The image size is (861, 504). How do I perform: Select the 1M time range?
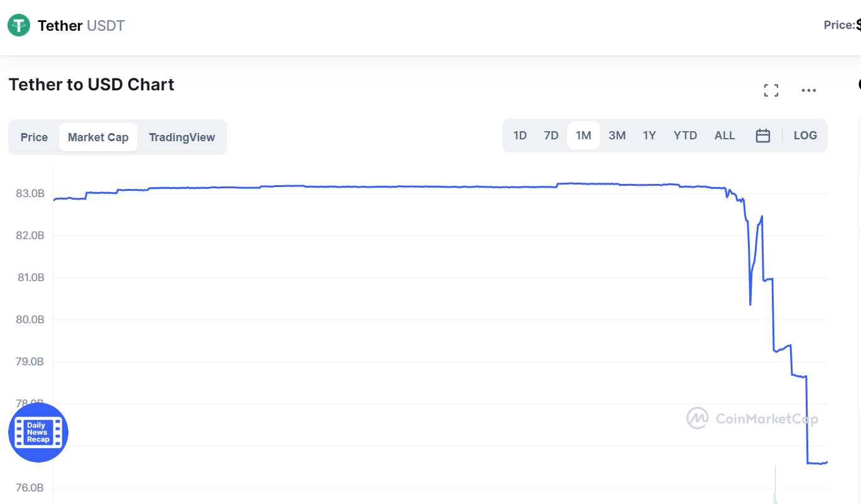[x=583, y=136]
